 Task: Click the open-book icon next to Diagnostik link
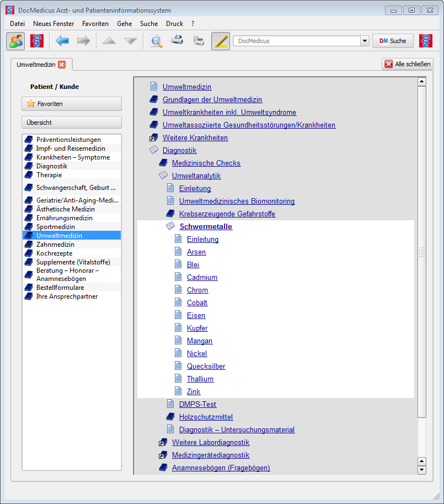pyautogui.click(x=154, y=150)
